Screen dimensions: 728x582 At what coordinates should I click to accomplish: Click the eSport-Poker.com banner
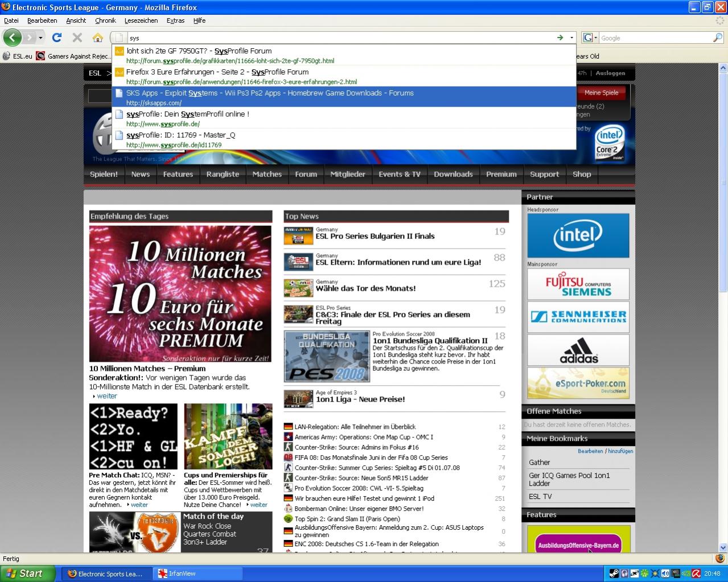tap(578, 383)
